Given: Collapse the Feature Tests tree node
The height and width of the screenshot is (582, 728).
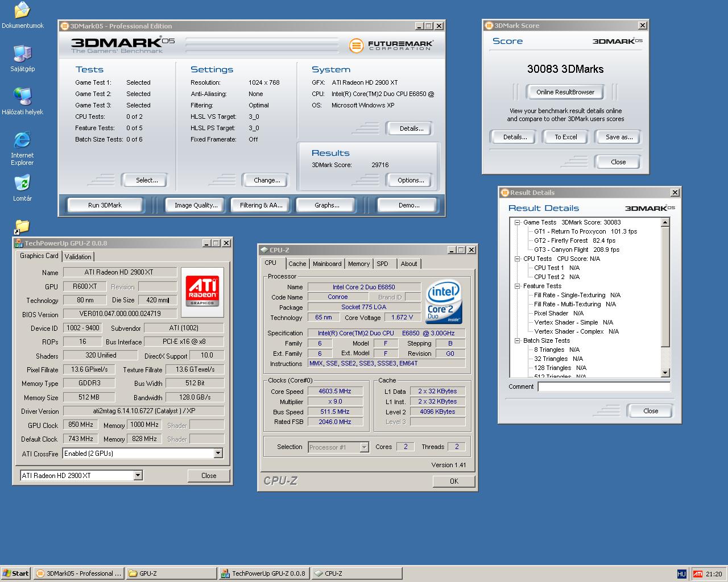Looking at the screenshot, I should click(518, 286).
